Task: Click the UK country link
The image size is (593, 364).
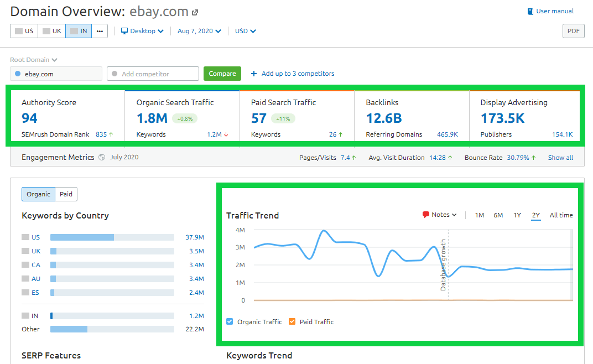Action: tap(36, 251)
